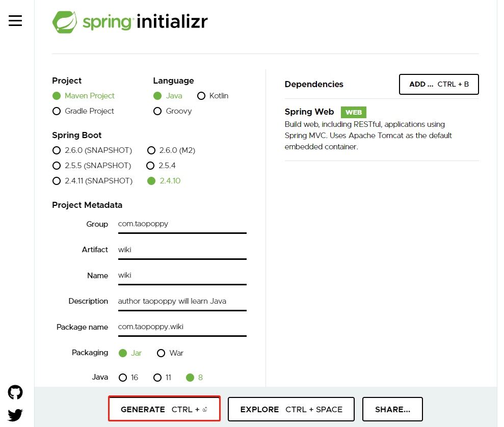Select Spring Boot 2.5.5 (SNAPSHOT)
The height and width of the screenshot is (427, 504).
tap(92, 166)
